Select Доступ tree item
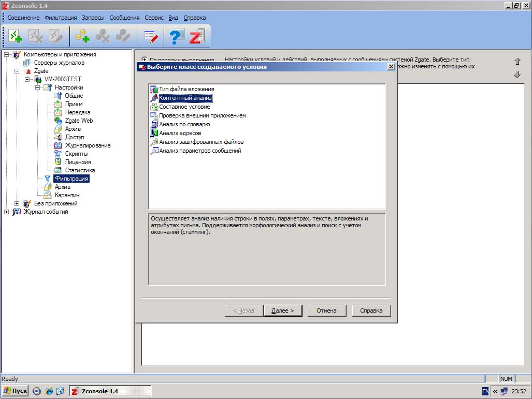The image size is (532, 399). point(74,137)
